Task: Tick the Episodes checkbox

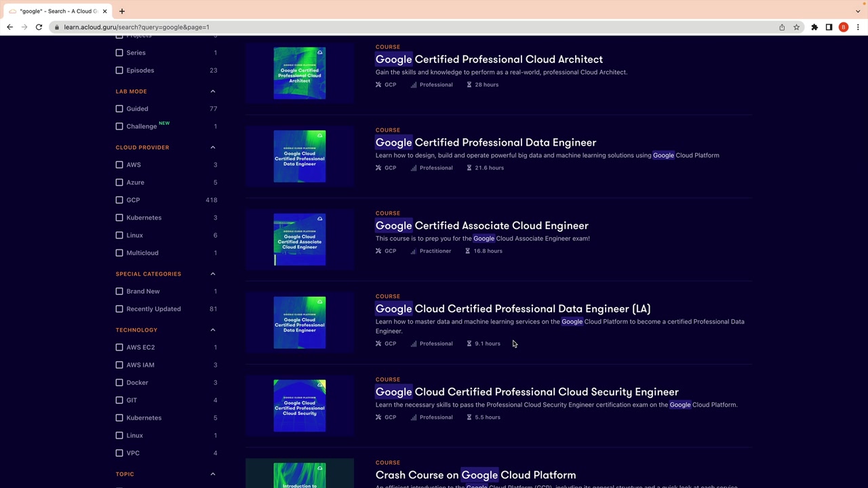Action: [x=119, y=70]
